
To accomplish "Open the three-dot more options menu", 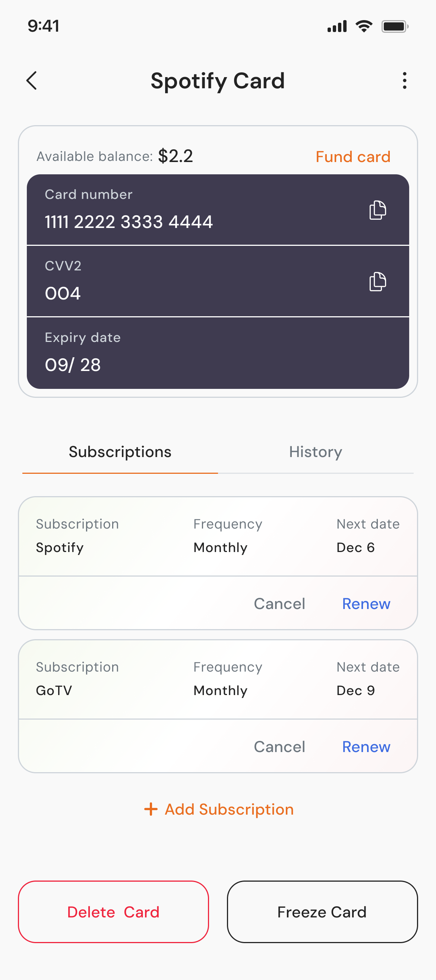I will coord(404,81).
